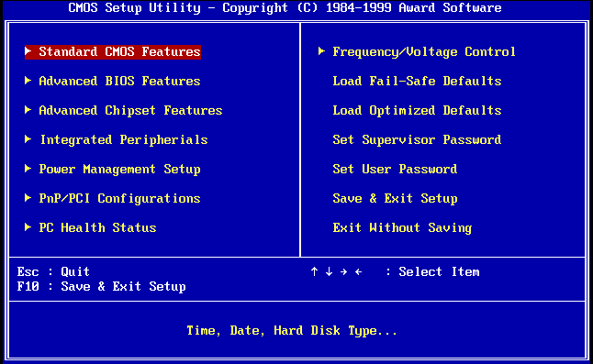Screen dimensions: 593x364
Task: Click the left arrow key hint
Action: pos(359,272)
